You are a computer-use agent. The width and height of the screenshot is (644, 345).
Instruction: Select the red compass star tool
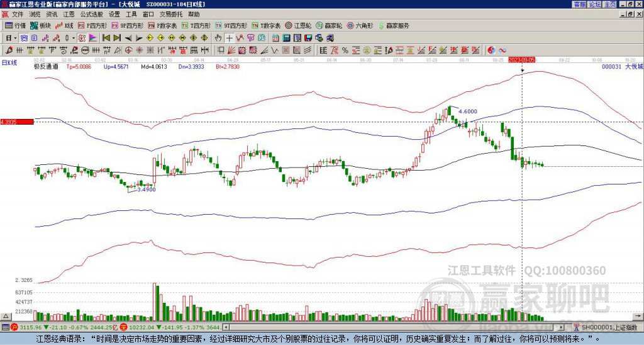coord(139,50)
